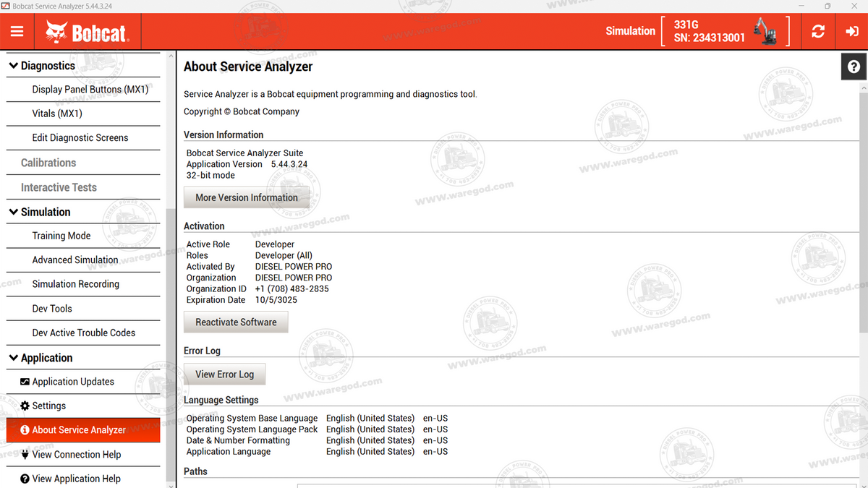The image size is (868, 488).
Task: Open Edit Diagnostic Screens
Action: point(83,138)
